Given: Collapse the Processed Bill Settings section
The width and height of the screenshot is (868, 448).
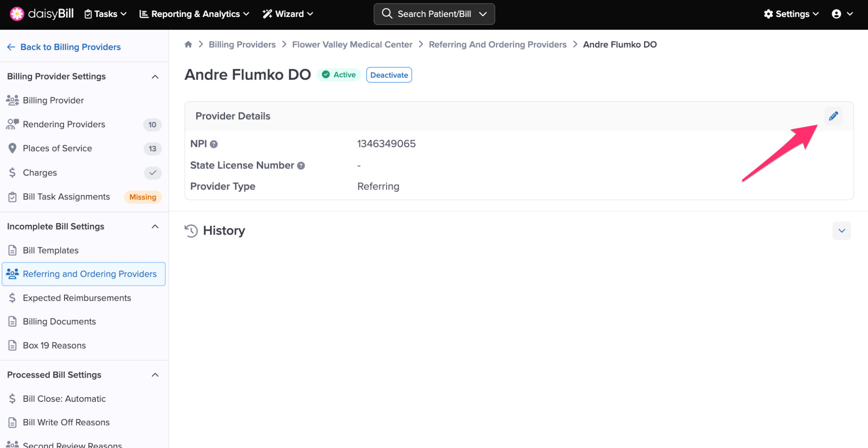Looking at the screenshot, I should point(155,375).
